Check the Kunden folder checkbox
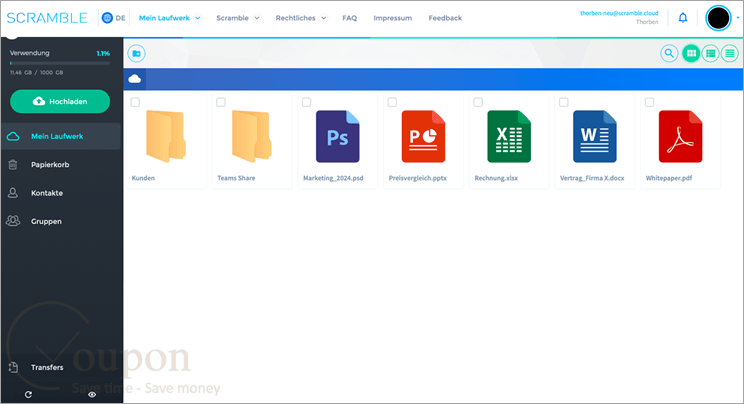The image size is (744, 404). [135, 102]
